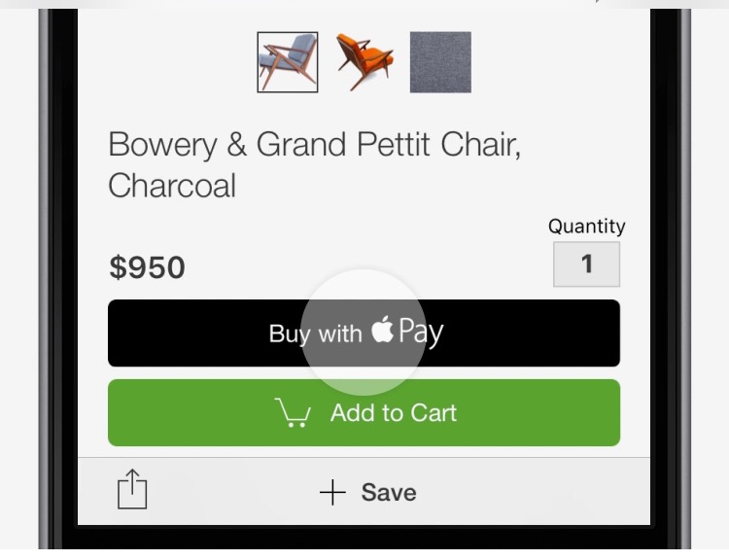The width and height of the screenshot is (729, 560).
Task: Tap the plus icon beside Save
Action: tap(332, 493)
